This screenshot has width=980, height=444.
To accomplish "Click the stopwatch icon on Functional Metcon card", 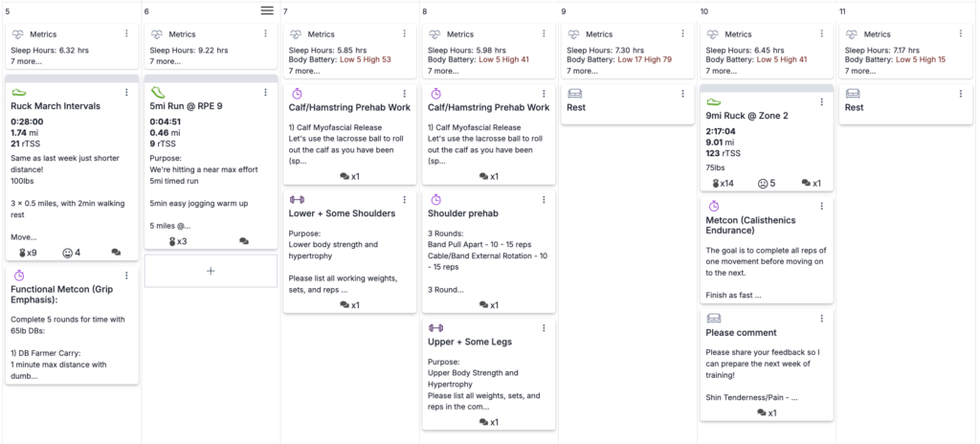I will [19, 275].
